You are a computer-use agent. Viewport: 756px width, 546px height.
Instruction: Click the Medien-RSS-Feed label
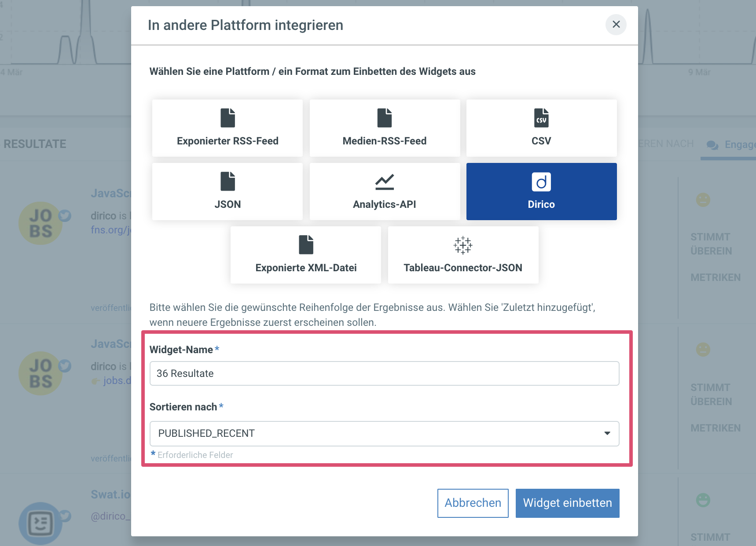pos(385,141)
